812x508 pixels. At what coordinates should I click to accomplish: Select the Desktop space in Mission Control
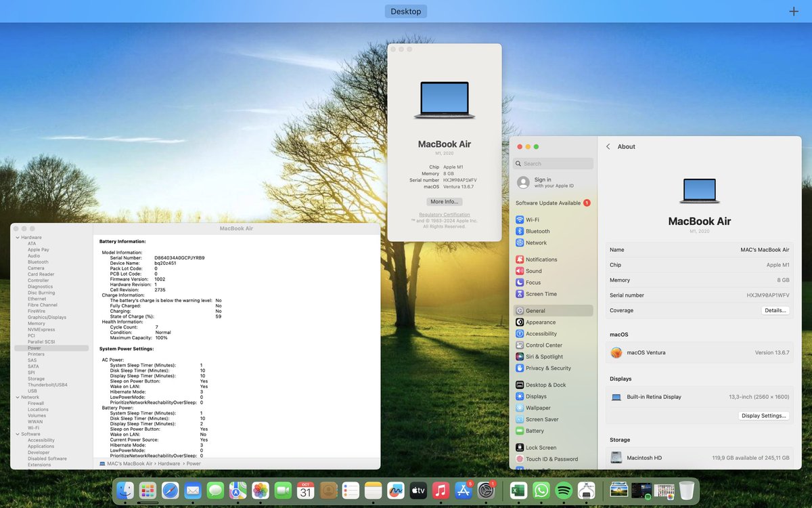click(406, 12)
